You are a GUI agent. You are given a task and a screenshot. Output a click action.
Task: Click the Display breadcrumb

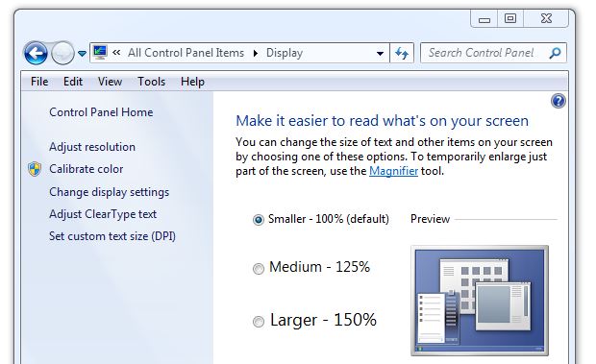(285, 53)
